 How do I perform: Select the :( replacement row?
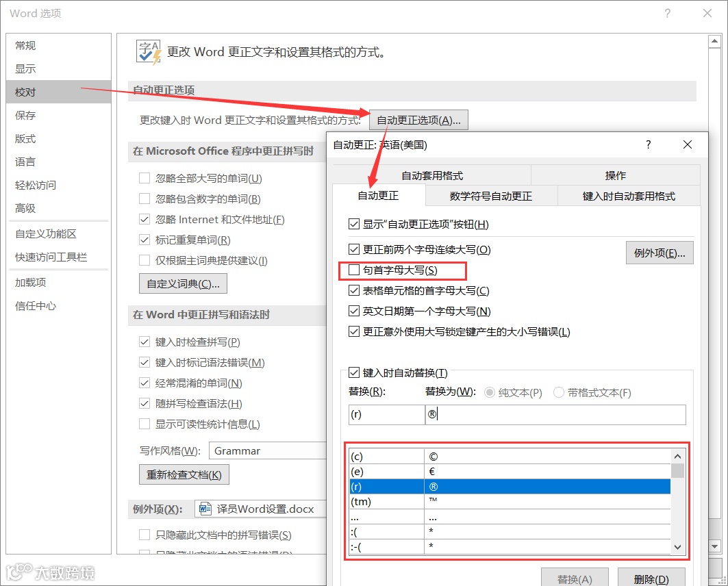coord(510,532)
